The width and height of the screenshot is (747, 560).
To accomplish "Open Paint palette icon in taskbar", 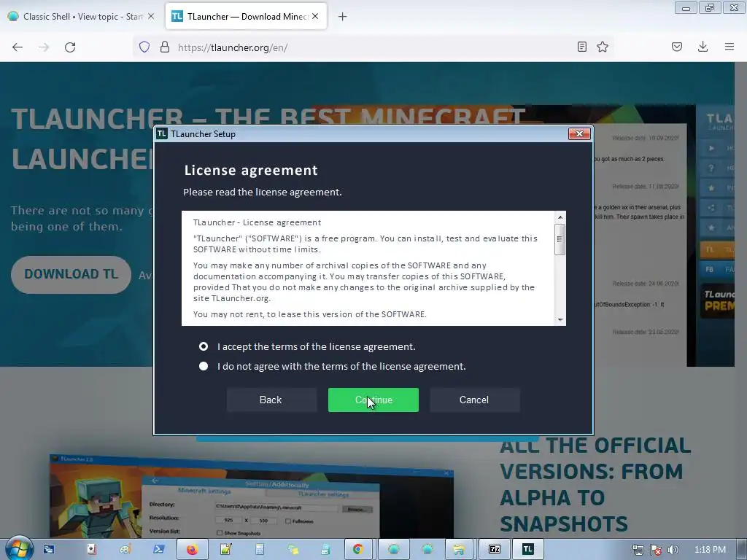I will pyautogui.click(x=125, y=550).
